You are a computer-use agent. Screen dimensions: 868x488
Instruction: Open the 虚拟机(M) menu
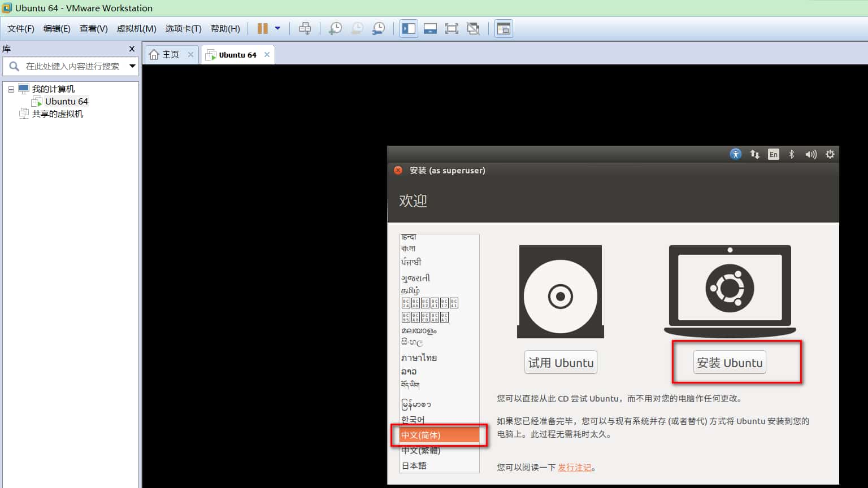coord(136,28)
